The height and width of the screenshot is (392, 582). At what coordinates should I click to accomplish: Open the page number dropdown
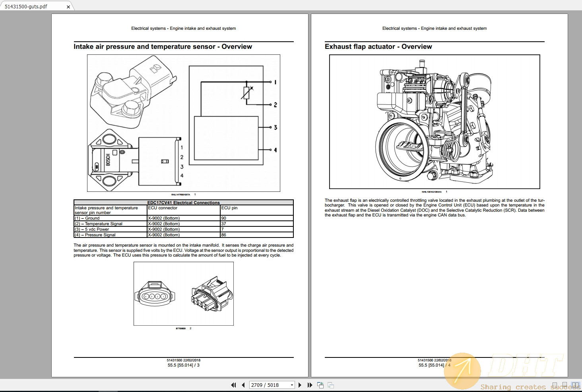tap(292, 385)
